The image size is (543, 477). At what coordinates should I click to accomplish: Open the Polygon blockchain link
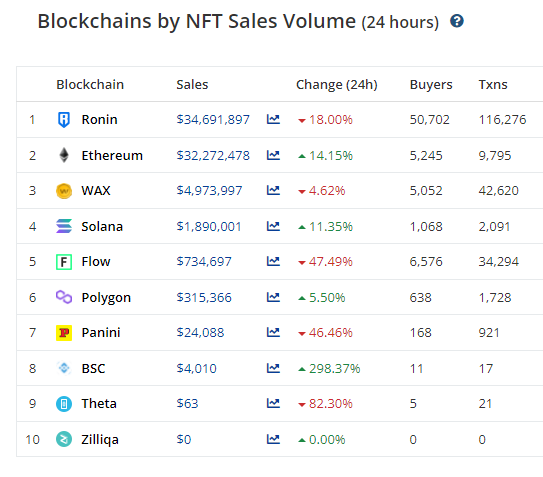[x=106, y=298]
